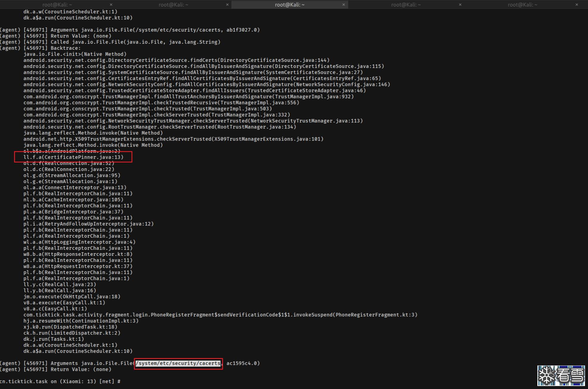Close the active third root@Kali tab

(x=343, y=4)
